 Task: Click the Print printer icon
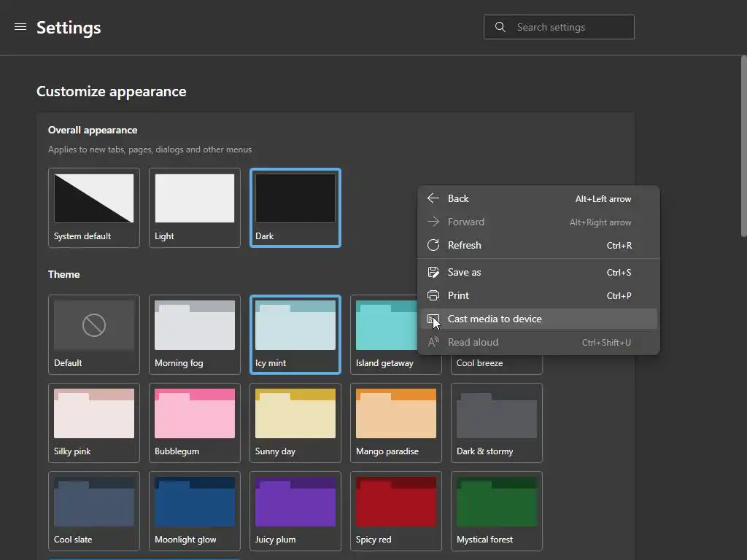click(x=433, y=295)
